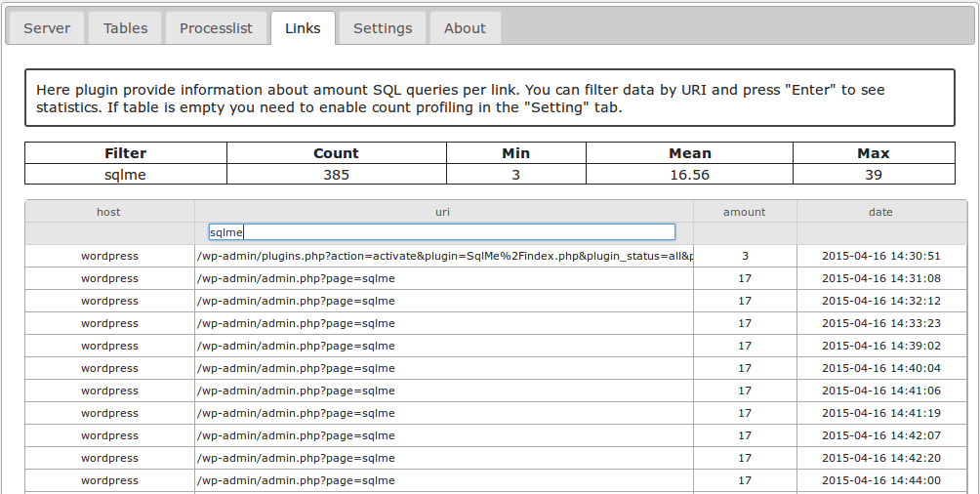
Task: Click wordpress host in the 14:44:00 row
Action: [109, 481]
